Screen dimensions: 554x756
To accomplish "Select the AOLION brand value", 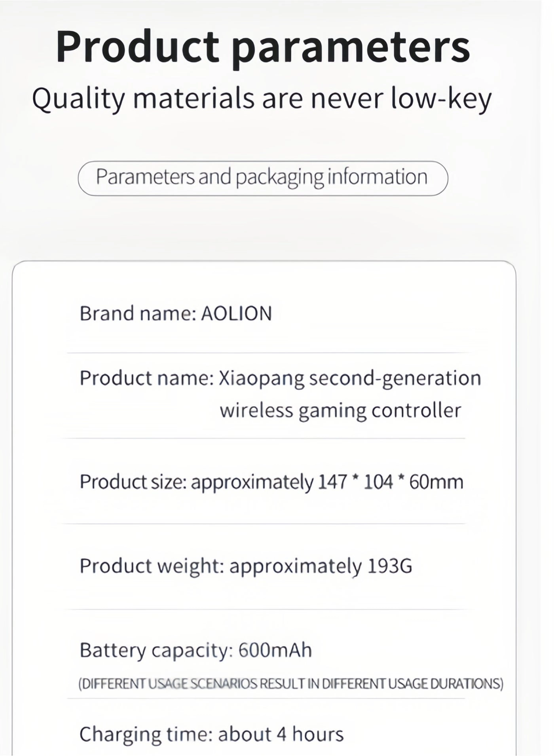I will (x=237, y=313).
